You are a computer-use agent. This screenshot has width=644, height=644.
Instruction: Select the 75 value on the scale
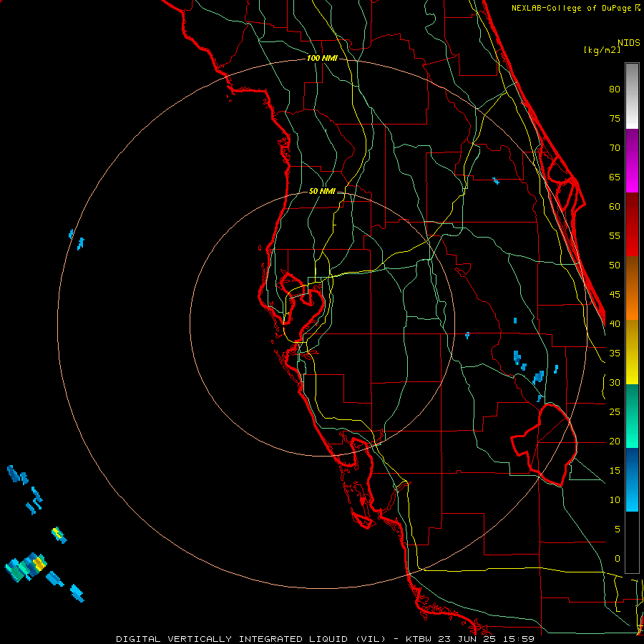click(615, 118)
